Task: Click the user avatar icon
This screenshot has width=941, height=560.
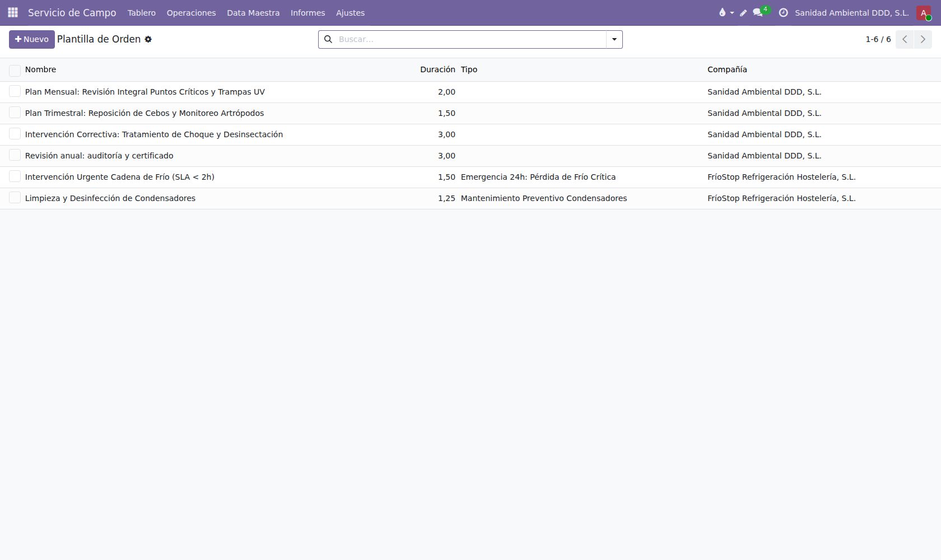Action: pos(924,12)
